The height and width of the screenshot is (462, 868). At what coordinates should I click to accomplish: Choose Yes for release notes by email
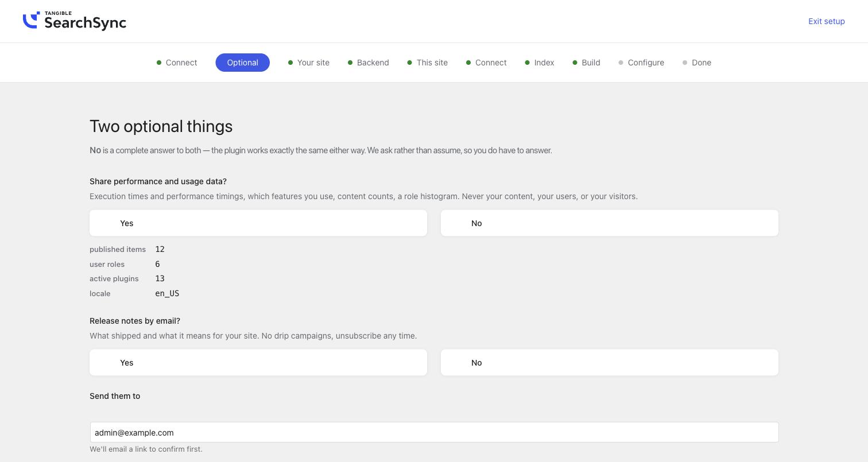pyautogui.click(x=258, y=362)
